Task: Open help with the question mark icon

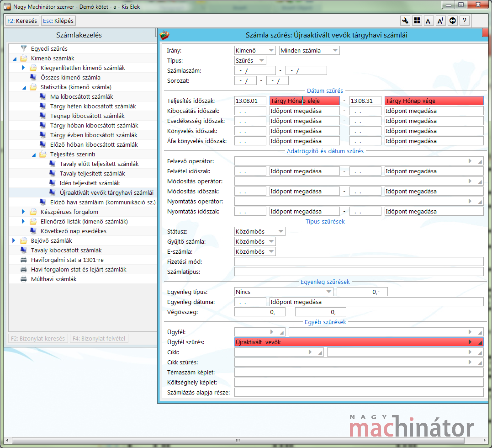Action: [x=464, y=21]
